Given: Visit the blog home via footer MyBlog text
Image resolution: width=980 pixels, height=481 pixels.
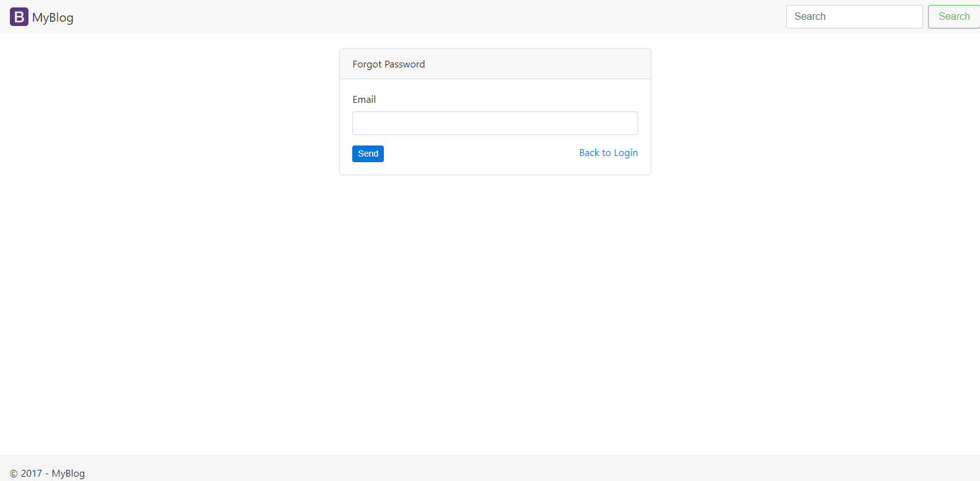Looking at the screenshot, I should tap(68, 473).
